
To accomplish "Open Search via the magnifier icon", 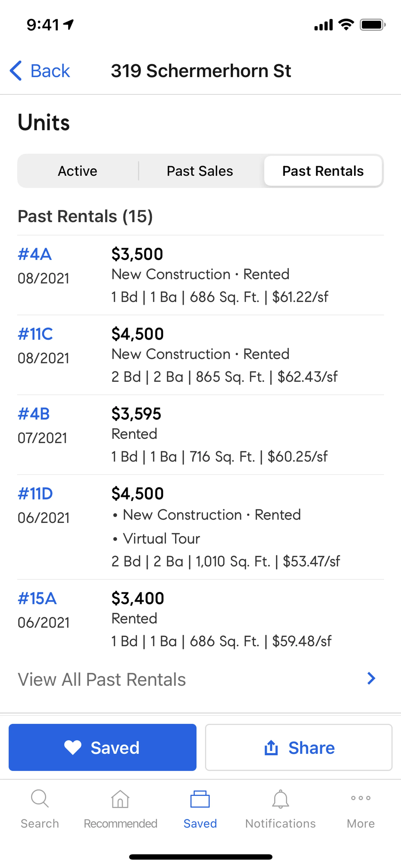I will click(x=40, y=799).
